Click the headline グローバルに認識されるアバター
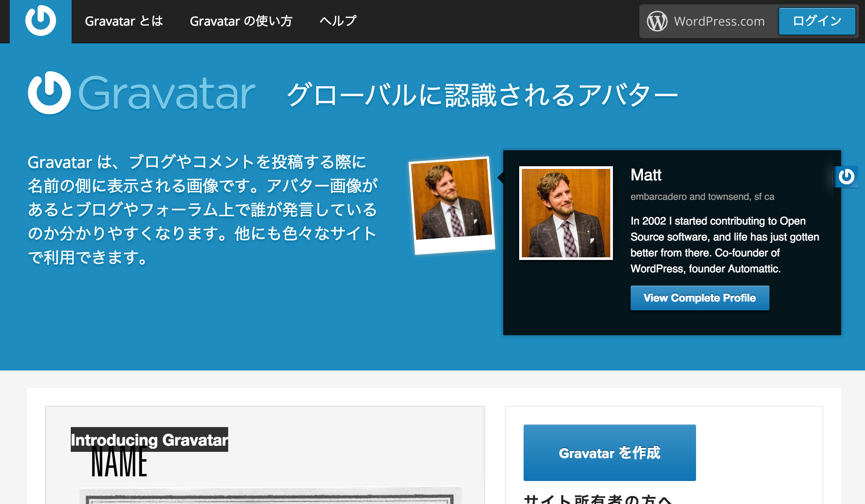This screenshot has height=504, width=865. click(x=482, y=95)
